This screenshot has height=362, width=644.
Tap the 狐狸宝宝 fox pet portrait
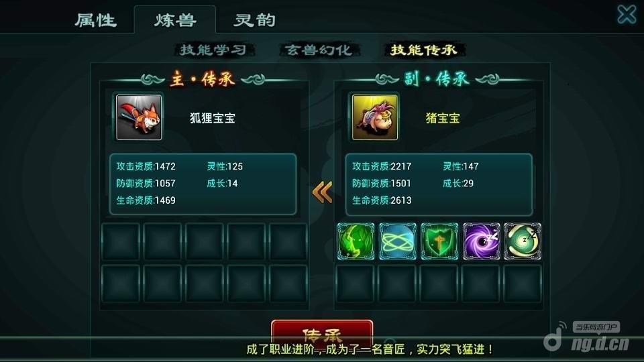coord(139,117)
